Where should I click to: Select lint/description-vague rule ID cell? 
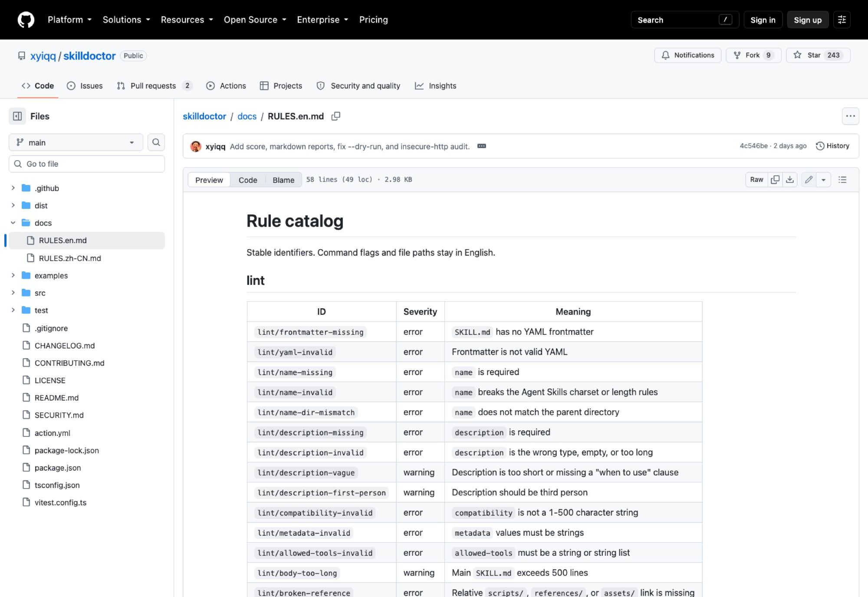pyautogui.click(x=322, y=472)
